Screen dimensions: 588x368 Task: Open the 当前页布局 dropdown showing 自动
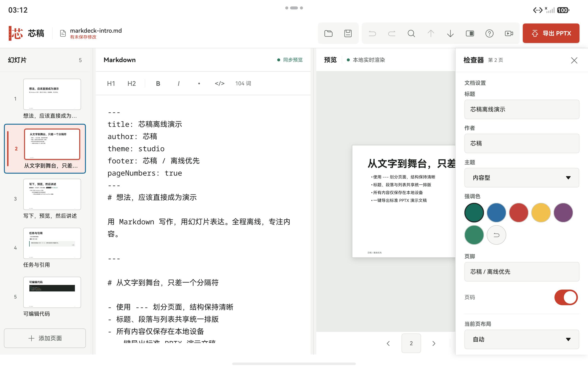[522, 339]
